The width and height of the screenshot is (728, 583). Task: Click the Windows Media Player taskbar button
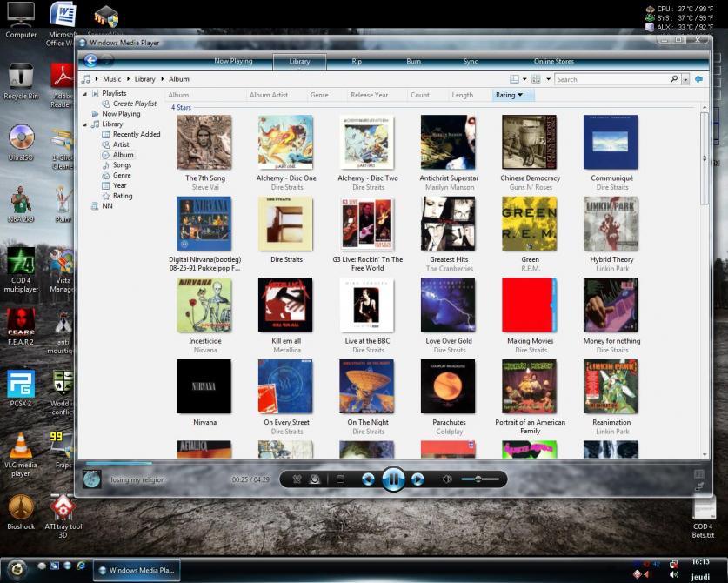pyautogui.click(x=137, y=570)
